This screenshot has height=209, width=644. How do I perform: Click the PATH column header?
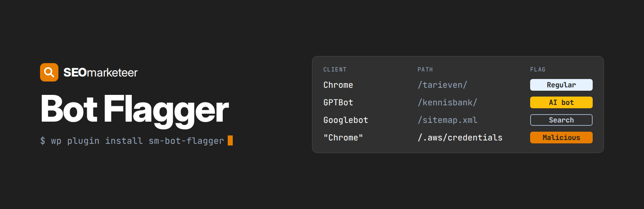tap(425, 69)
